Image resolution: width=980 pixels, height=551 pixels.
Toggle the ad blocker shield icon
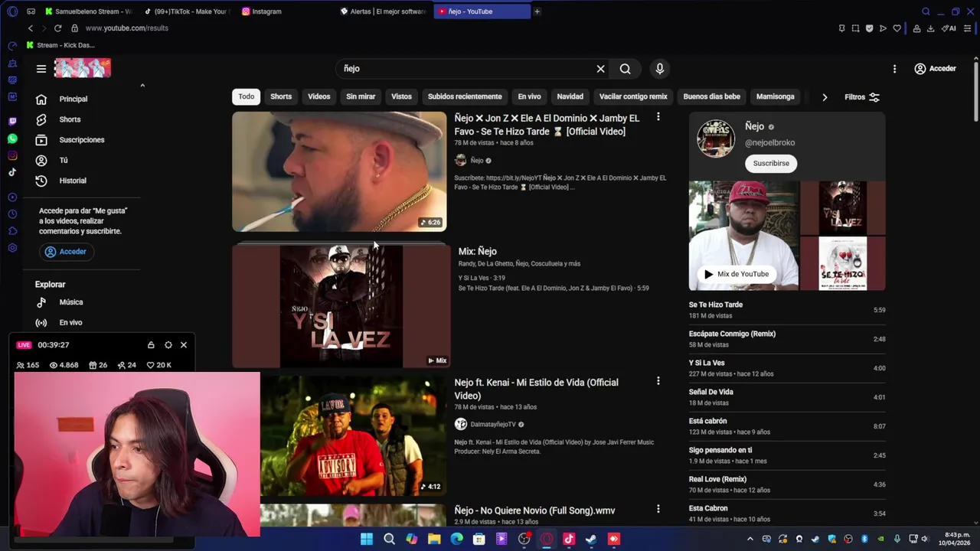(869, 28)
